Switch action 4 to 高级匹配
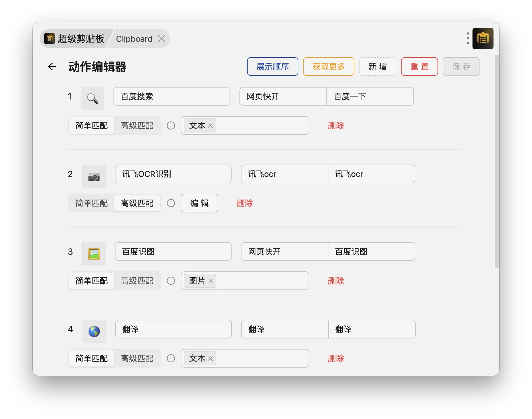This screenshot has width=532, height=419. [x=137, y=358]
